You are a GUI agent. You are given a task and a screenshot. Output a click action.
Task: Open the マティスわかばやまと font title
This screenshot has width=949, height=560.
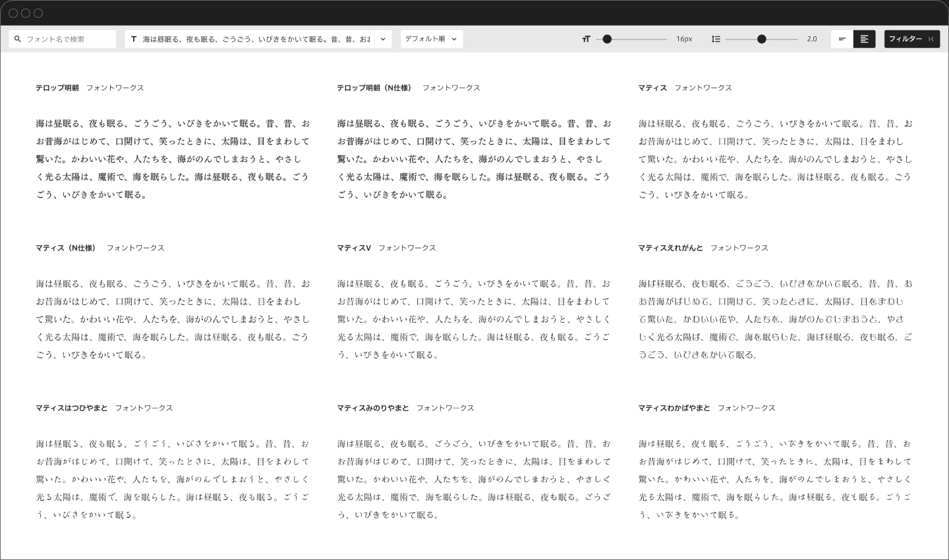(x=674, y=408)
